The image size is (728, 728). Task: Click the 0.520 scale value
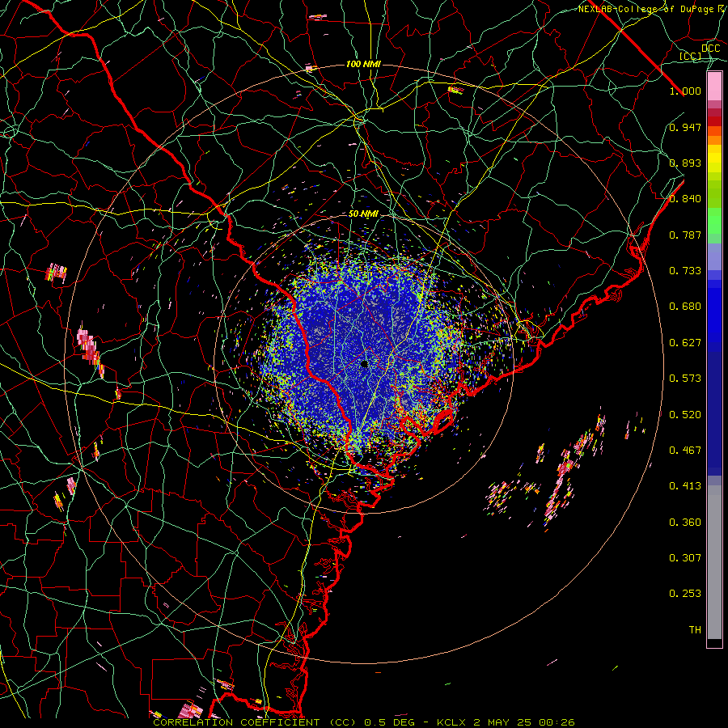[x=685, y=415]
